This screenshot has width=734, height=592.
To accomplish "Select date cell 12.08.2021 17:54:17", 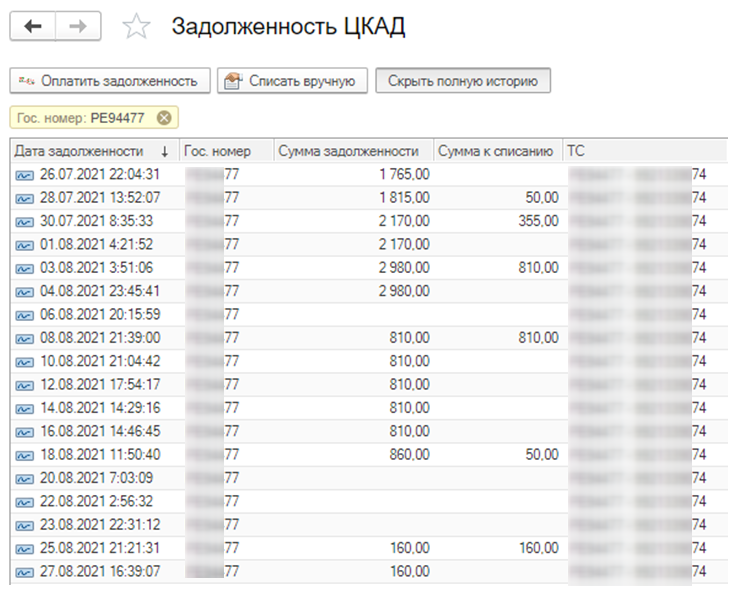I will coord(100,384).
